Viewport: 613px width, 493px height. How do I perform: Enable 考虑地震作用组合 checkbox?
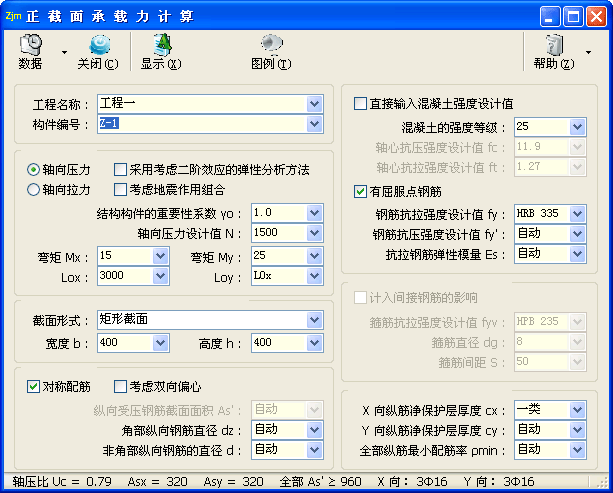click(121, 189)
